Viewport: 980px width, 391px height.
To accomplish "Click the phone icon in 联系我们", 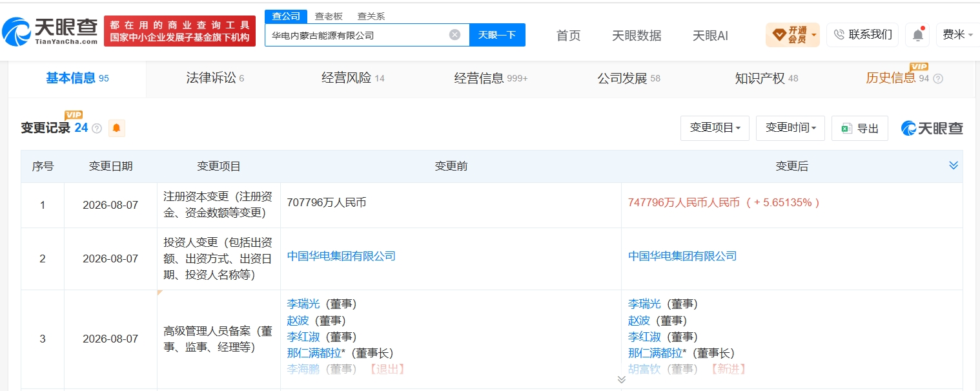I will [839, 35].
